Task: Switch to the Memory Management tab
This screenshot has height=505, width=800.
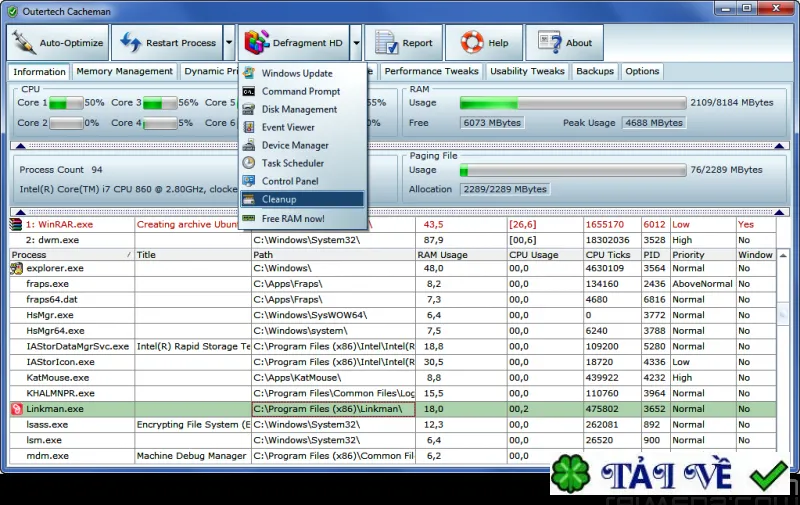Action: click(x=124, y=71)
